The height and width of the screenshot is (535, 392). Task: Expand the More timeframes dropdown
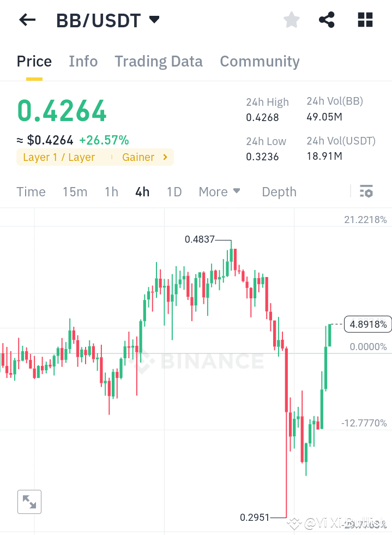tap(219, 191)
